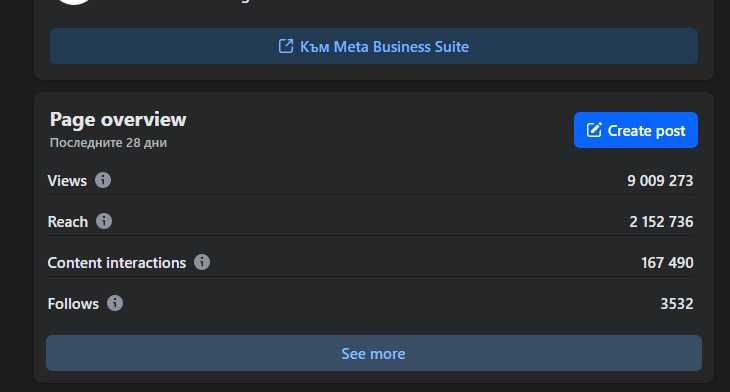Viewport: 730px width, 392px height.
Task: Click the pencil icon inside Create post
Action: pos(594,130)
